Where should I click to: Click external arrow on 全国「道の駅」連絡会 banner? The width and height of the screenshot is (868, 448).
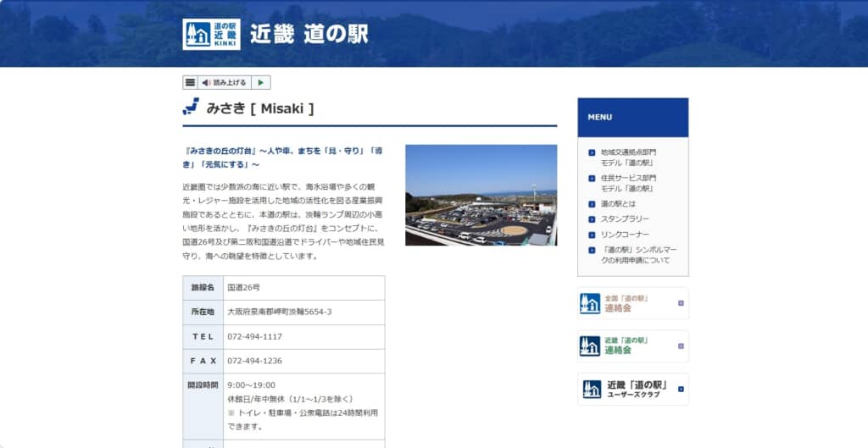[681, 303]
